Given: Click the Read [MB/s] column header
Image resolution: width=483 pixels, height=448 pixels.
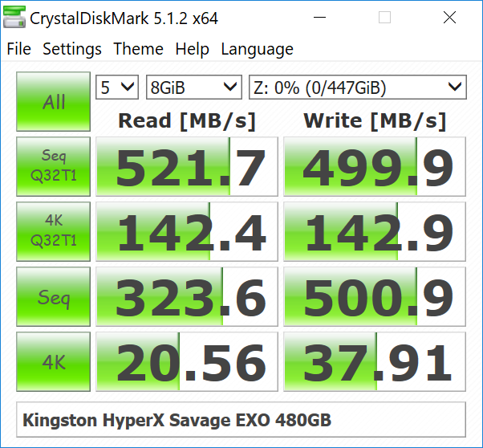Looking at the screenshot, I should click(x=187, y=121).
